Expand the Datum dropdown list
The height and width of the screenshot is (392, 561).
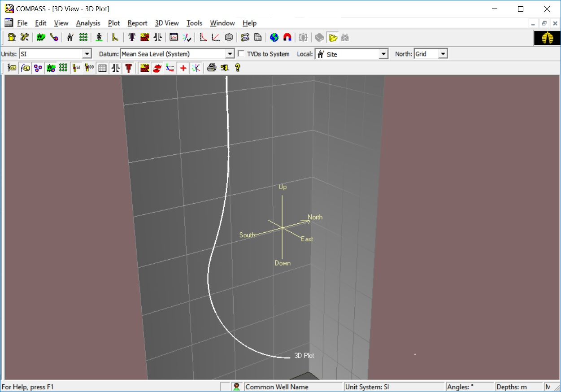(x=230, y=54)
